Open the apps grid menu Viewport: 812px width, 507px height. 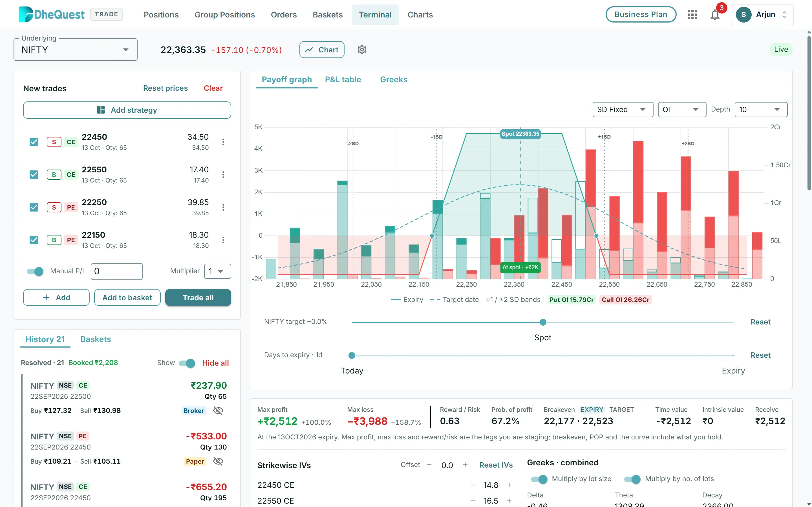(692, 15)
